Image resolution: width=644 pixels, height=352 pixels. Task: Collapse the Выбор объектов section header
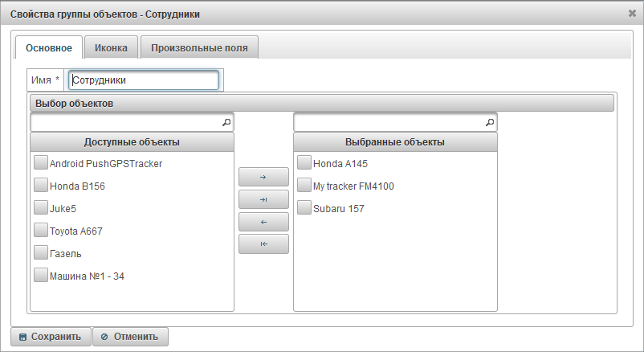[x=322, y=104]
